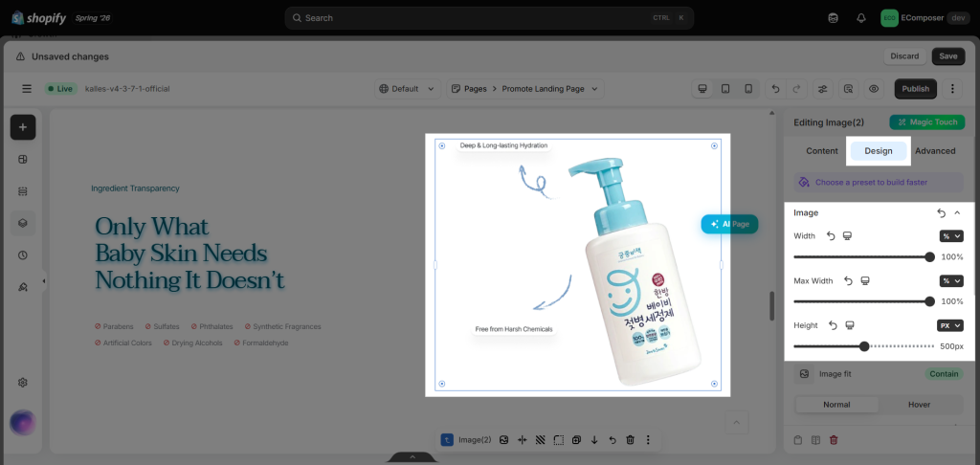Screen dimensions: 980x465
Task: Click the Height slider handle
Action: pos(864,346)
